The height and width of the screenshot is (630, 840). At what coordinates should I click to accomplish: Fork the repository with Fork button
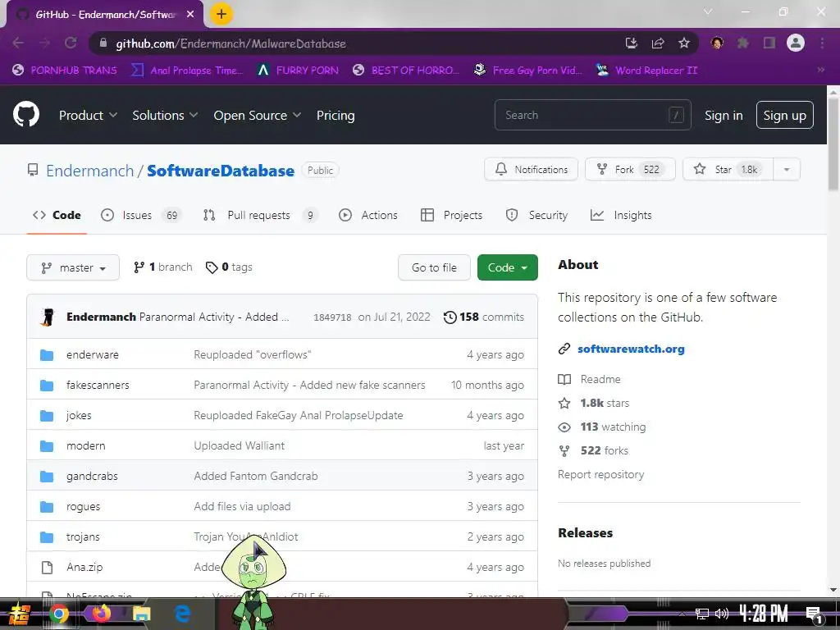630,169
